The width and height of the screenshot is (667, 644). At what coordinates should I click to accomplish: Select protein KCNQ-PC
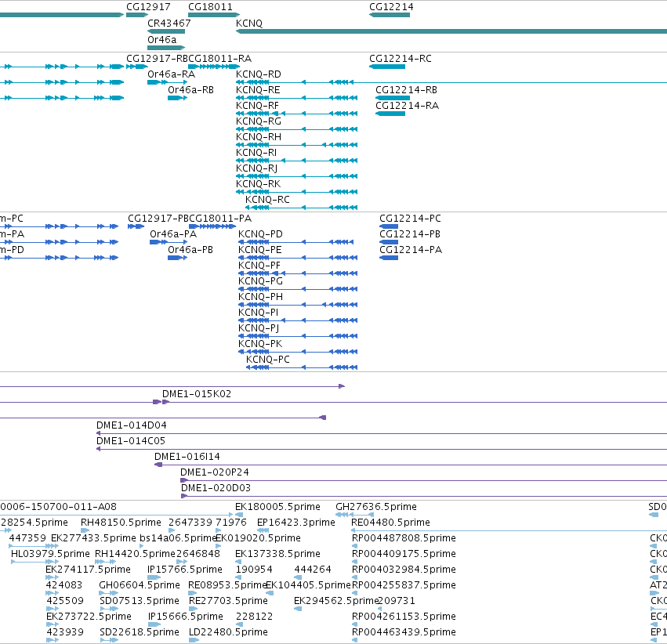(302, 367)
